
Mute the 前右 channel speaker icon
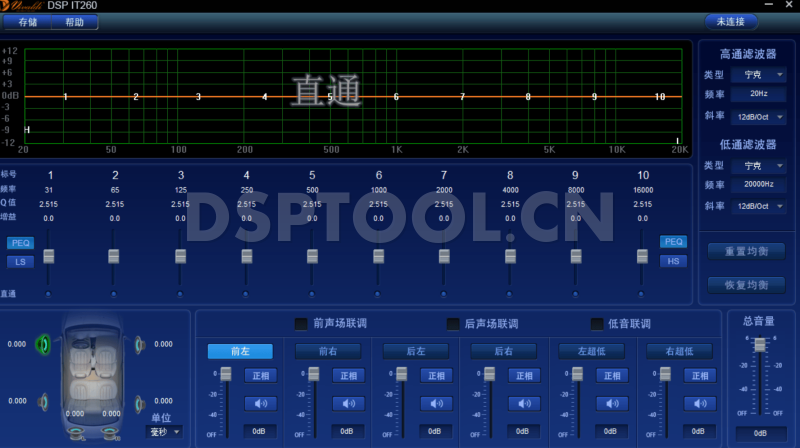coord(346,404)
